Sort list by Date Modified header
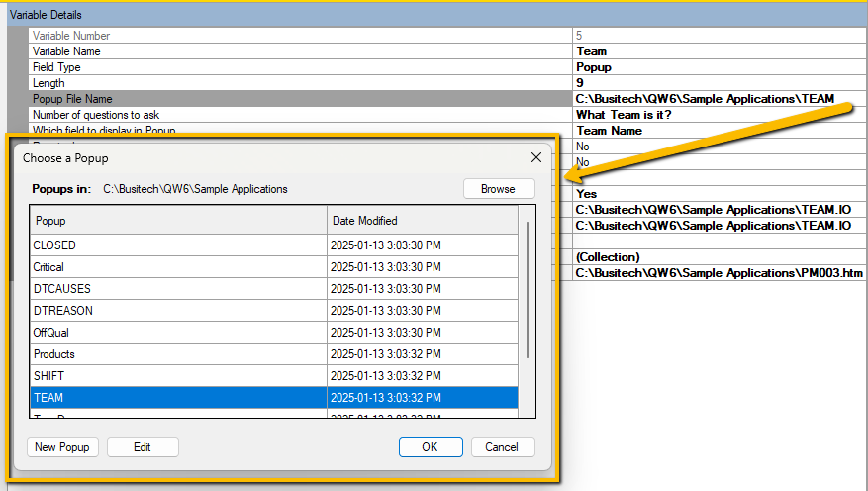868x491 pixels. 422,221
